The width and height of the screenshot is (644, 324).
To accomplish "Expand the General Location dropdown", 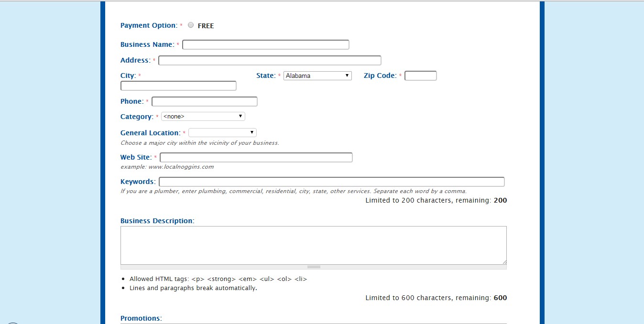I will coord(223,132).
